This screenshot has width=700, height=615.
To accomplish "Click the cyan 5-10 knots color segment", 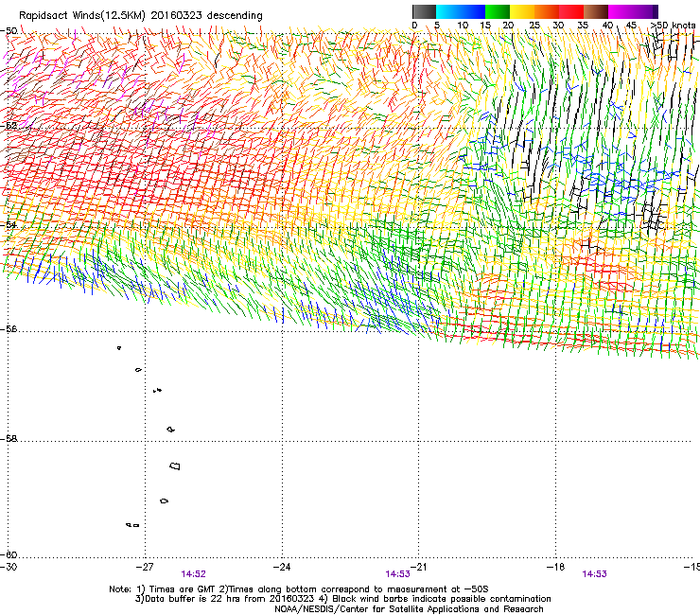I will coord(448,11).
